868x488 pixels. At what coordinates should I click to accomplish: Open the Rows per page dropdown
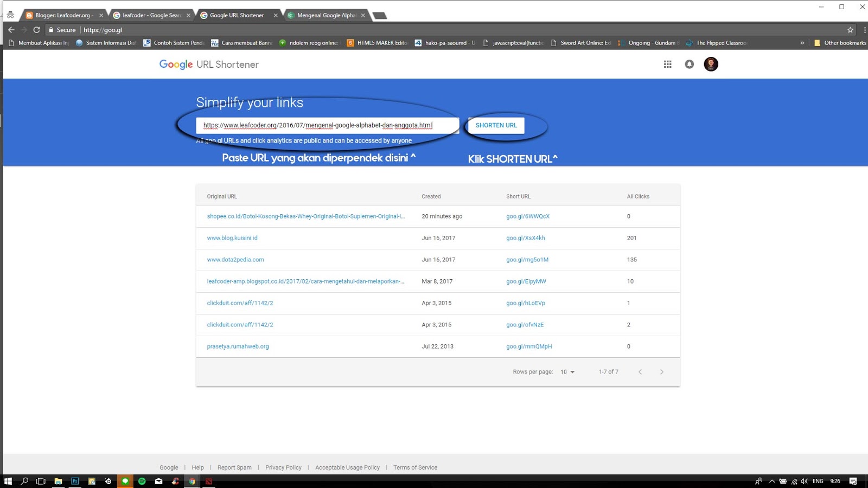coord(567,372)
